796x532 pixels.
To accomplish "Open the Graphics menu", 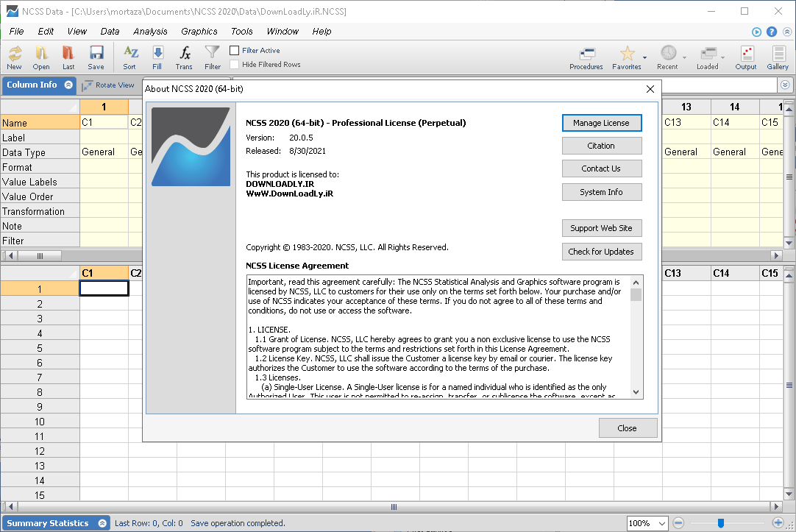I will 199,32.
